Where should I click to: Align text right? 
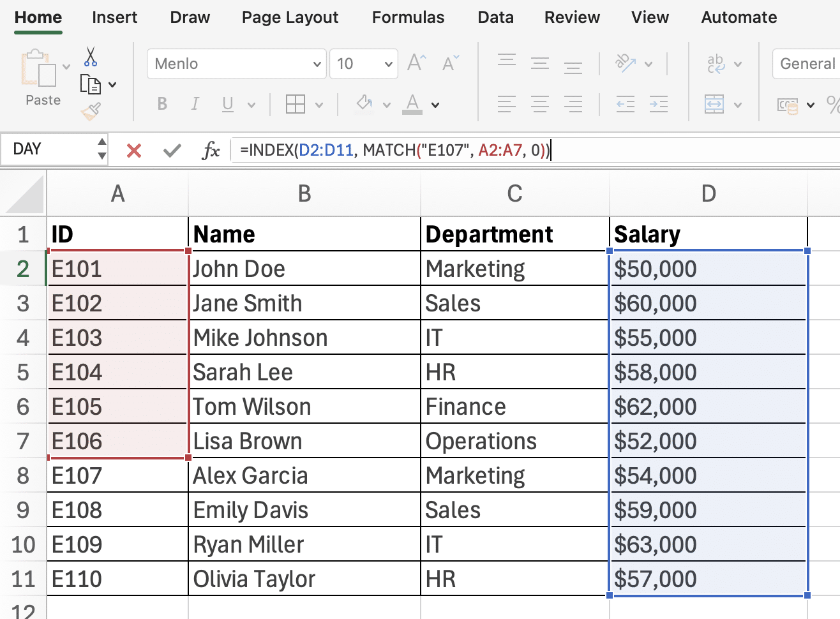pos(573,104)
